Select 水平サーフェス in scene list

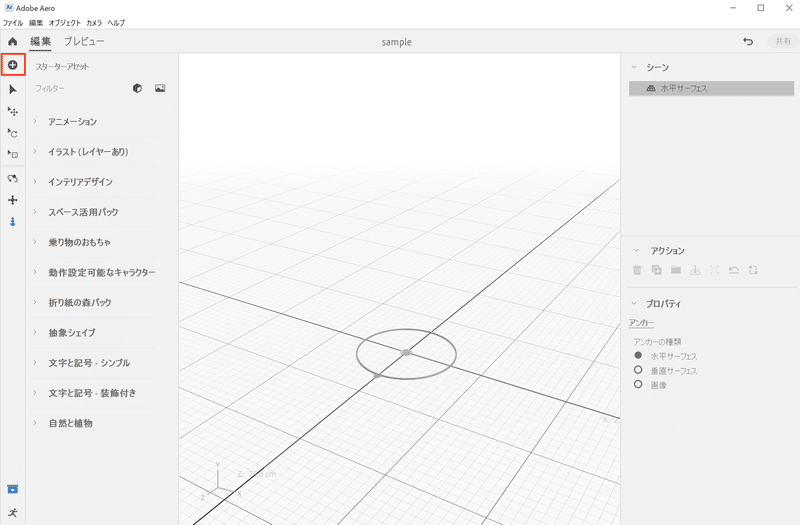click(711, 88)
